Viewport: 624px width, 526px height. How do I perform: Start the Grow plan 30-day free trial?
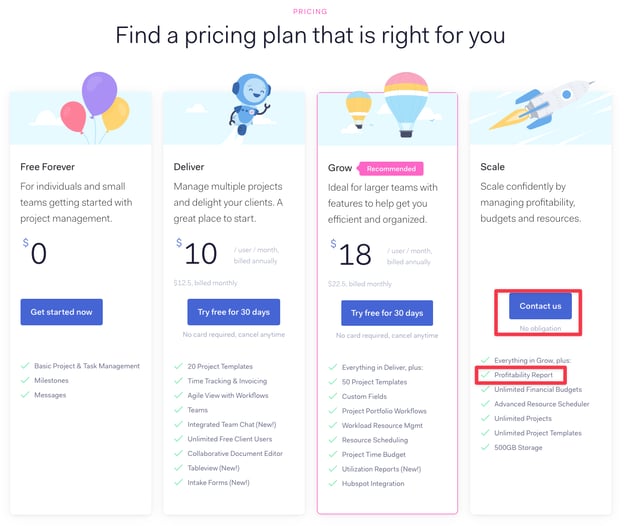pyautogui.click(x=385, y=313)
